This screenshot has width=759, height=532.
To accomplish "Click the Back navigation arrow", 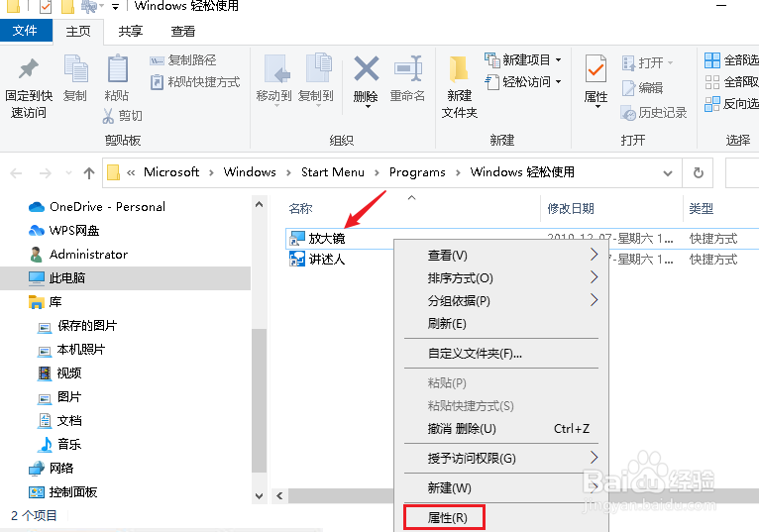I will click(16, 172).
